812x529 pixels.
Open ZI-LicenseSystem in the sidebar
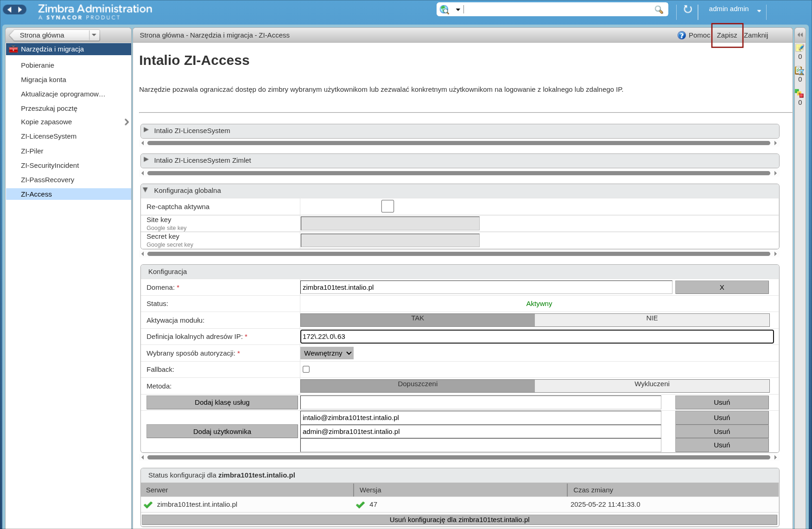point(49,136)
